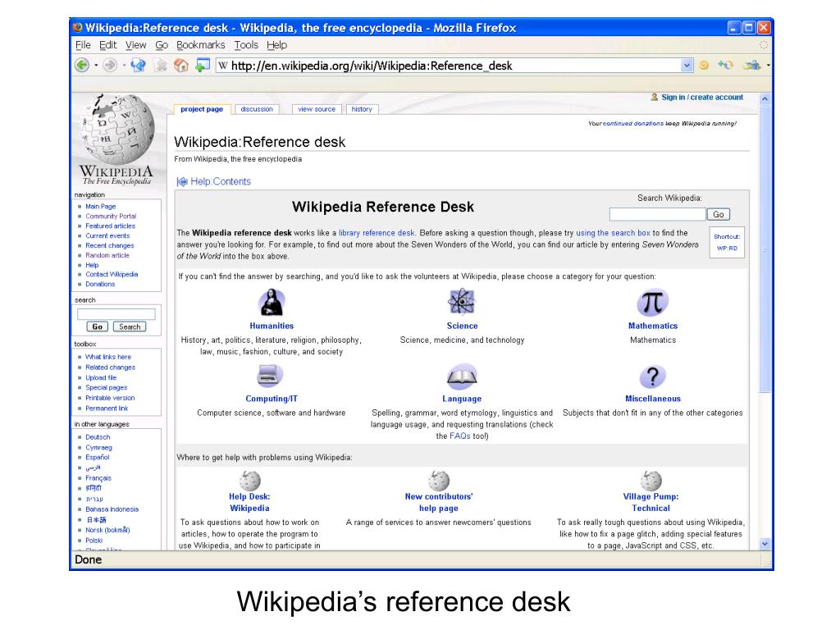
Task: Open the File menu
Action: 83,45
